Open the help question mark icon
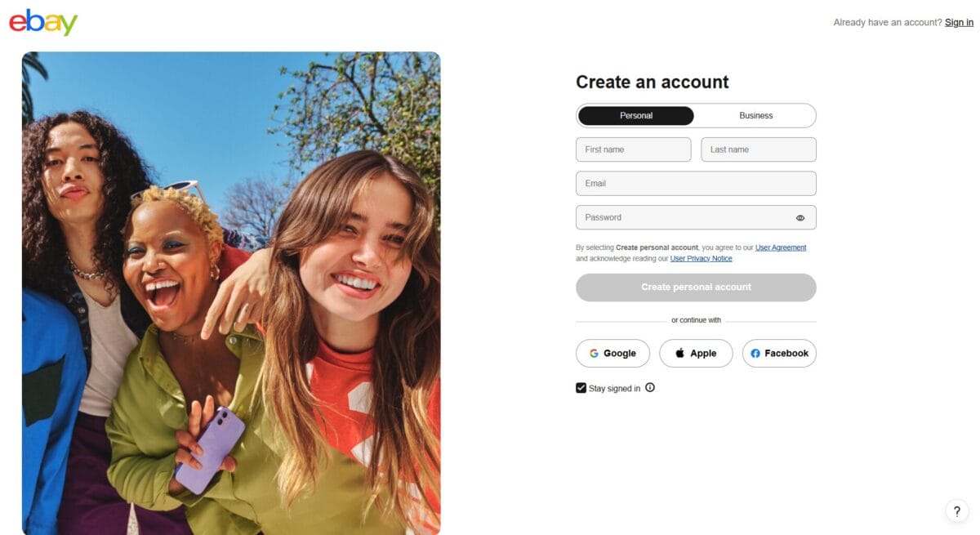This screenshot has height=535, width=980. [956, 510]
